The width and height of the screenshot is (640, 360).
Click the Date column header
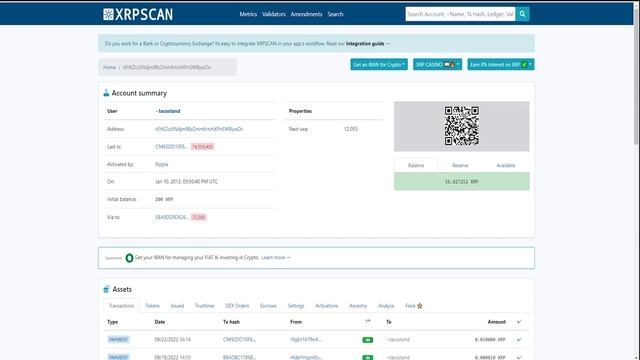click(160, 322)
